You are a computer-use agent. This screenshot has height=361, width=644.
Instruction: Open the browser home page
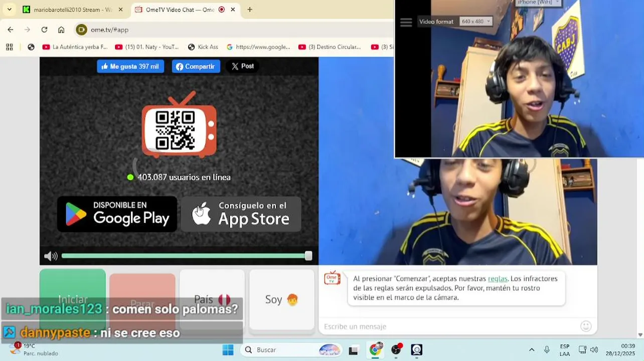[61, 30]
